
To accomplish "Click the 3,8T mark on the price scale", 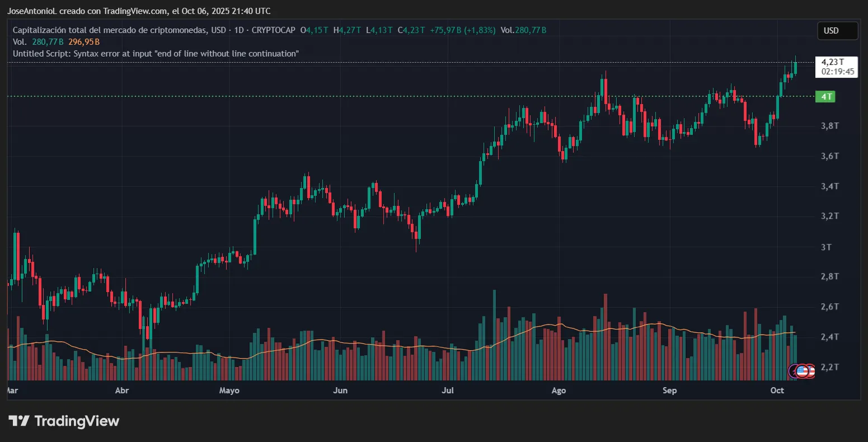I will [x=829, y=126].
